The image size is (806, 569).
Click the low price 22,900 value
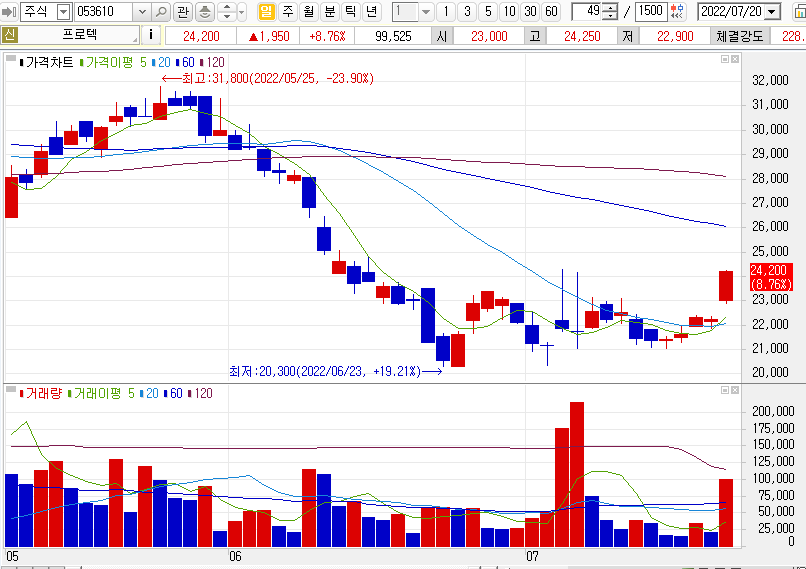tap(675, 36)
